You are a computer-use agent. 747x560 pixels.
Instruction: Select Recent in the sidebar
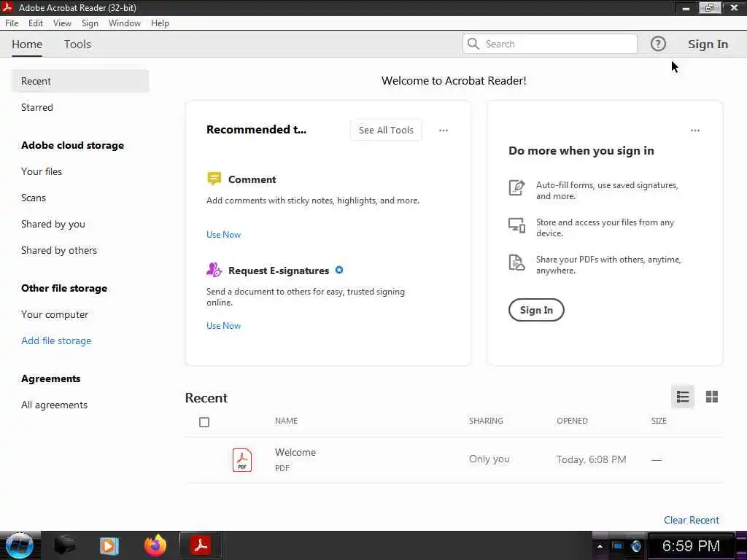coord(80,81)
